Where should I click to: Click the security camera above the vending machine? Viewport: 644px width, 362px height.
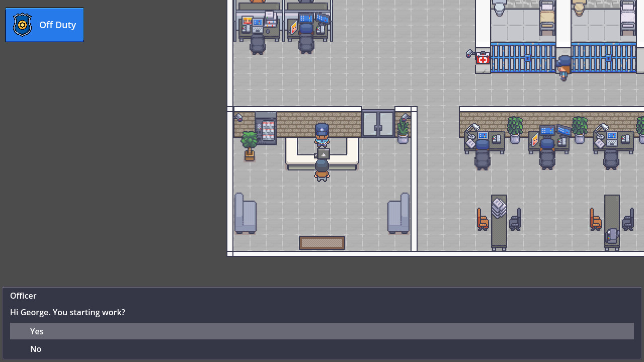pyautogui.click(x=238, y=117)
